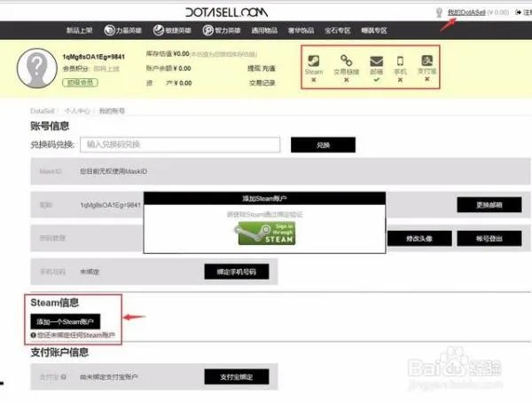
Task: Open the 奢华饰品 menu item
Action: click(301, 30)
